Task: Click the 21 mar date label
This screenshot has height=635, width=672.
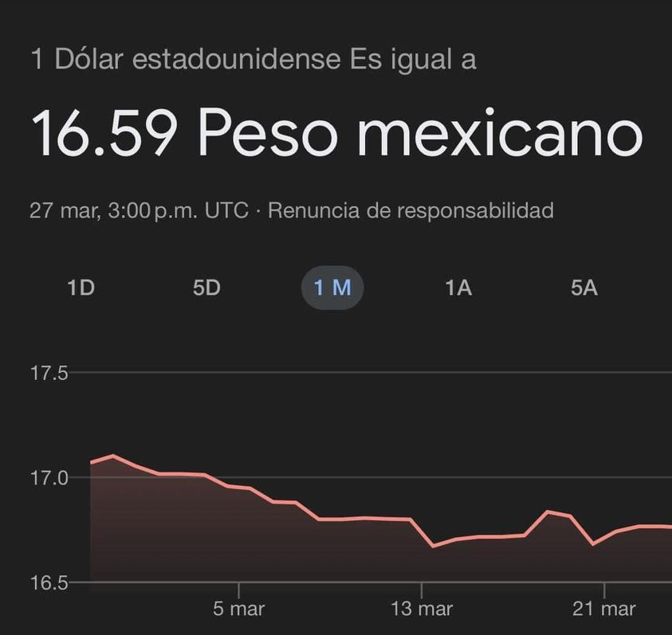Action: [604, 610]
